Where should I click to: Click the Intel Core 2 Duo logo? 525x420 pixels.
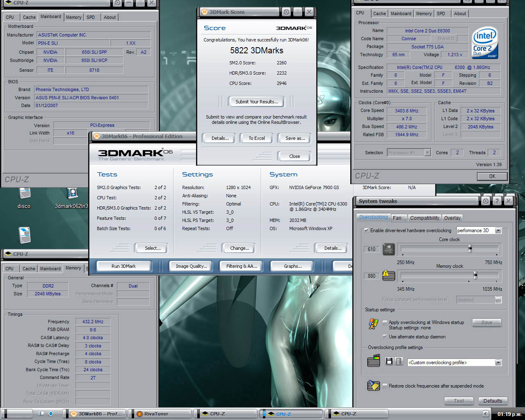point(484,43)
